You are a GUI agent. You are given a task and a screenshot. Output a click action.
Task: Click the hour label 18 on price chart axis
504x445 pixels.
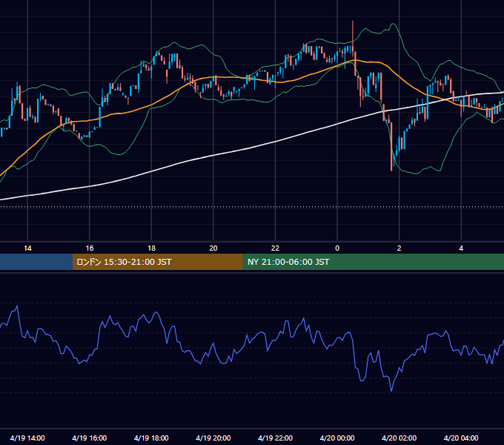pyautogui.click(x=151, y=248)
